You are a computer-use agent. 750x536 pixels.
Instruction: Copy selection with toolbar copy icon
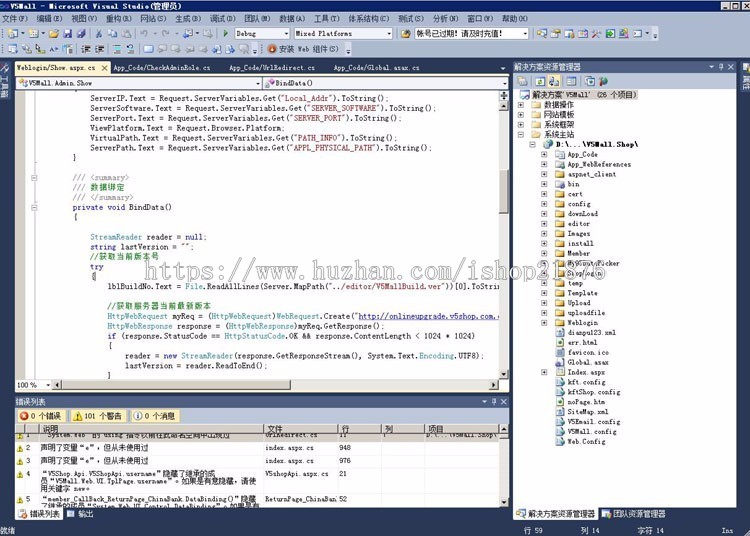112,33
